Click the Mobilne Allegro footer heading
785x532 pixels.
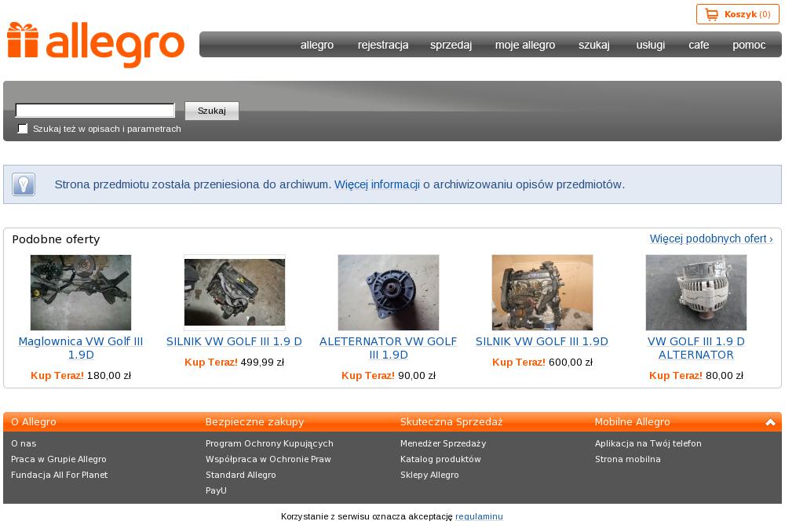[x=632, y=422]
